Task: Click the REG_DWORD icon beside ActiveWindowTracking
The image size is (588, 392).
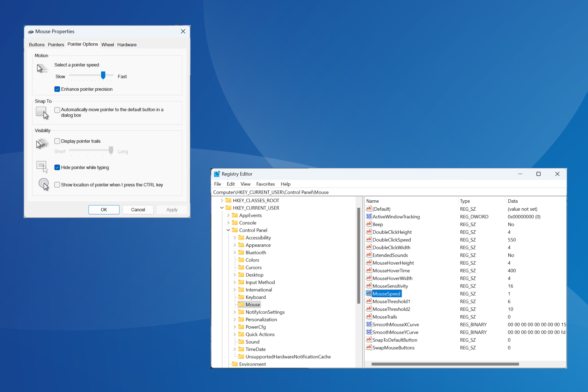Action: 369,217
